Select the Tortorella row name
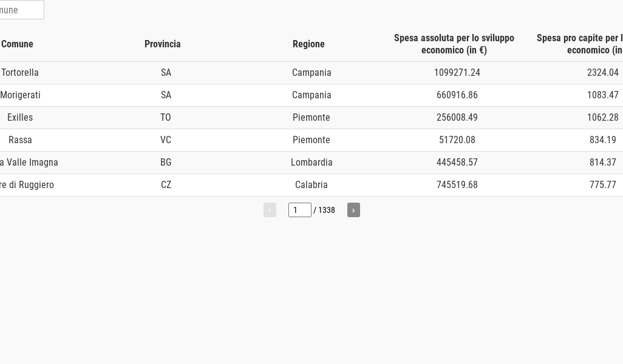The image size is (623, 364). click(20, 73)
